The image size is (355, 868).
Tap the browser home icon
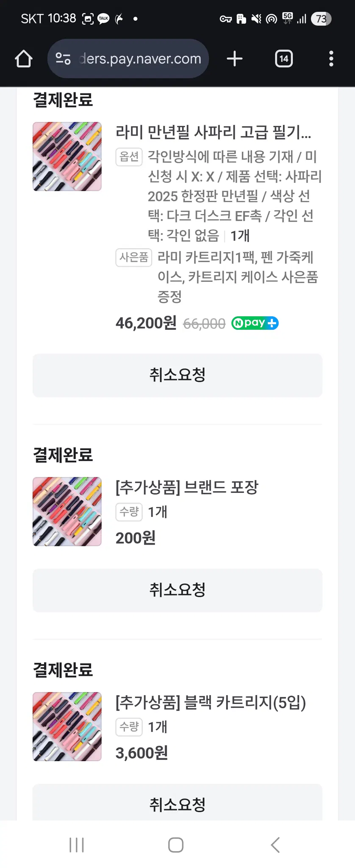pos(24,59)
